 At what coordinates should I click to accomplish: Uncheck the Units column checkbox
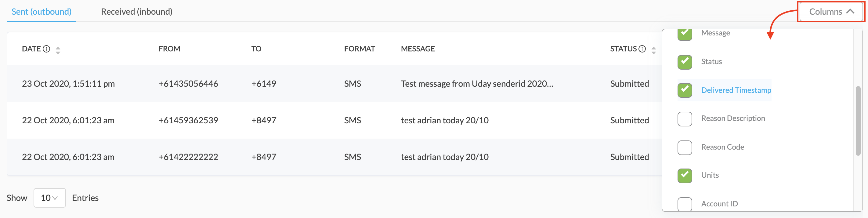pos(685,176)
